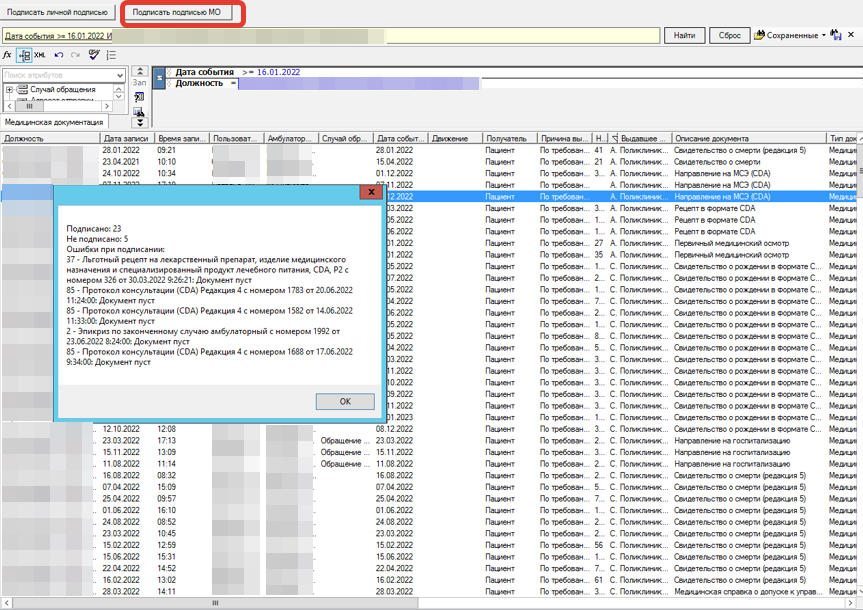Close the signing results dialog

pos(371,192)
